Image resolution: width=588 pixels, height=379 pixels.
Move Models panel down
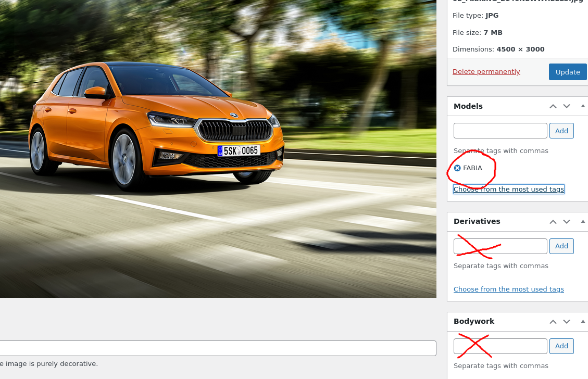pyautogui.click(x=567, y=107)
